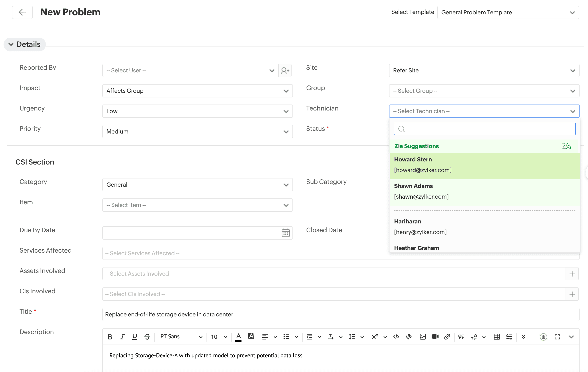The height and width of the screenshot is (372, 588).
Task: Click the back arrow button
Action: pos(22,12)
